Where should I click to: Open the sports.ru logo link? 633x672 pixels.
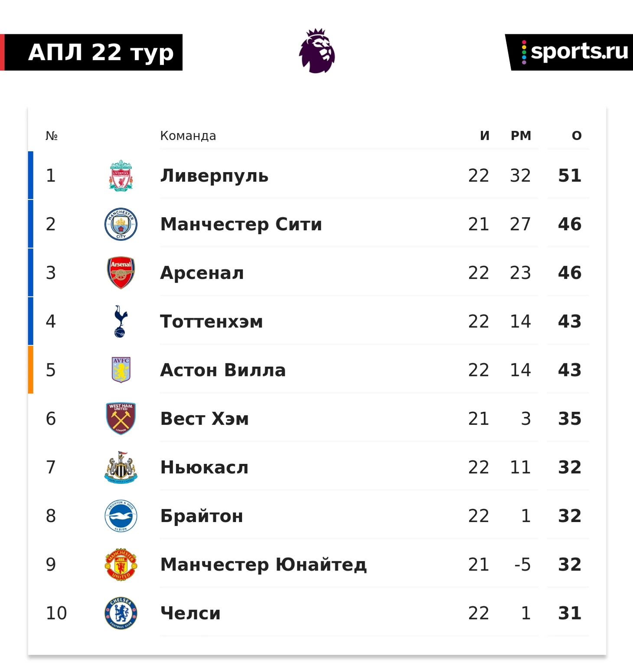(x=570, y=52)
